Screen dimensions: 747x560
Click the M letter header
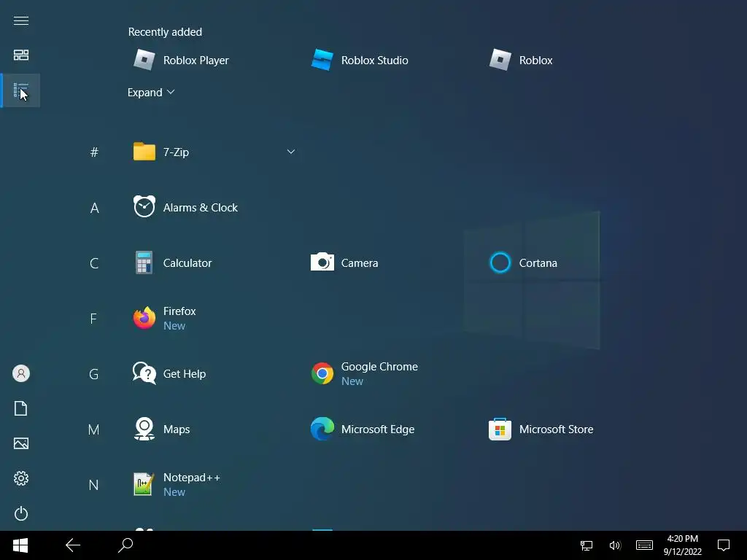[94, 429]
